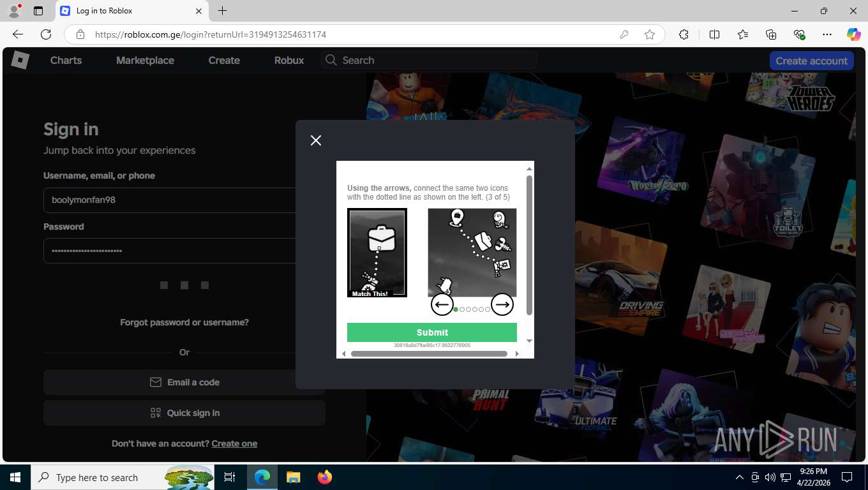Open the Tab actions menu icon
The image size is (868, 490).
[x=38, y=11]
